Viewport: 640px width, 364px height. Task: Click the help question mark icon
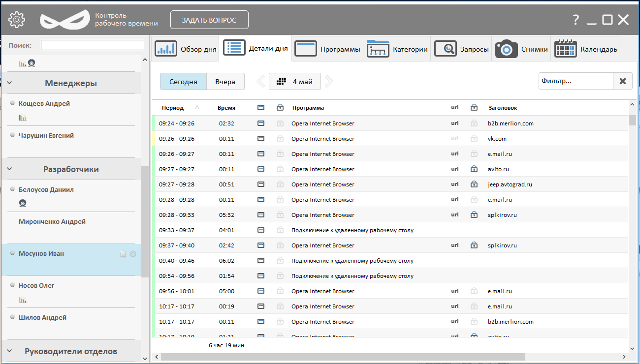click(x=576, y=20)
